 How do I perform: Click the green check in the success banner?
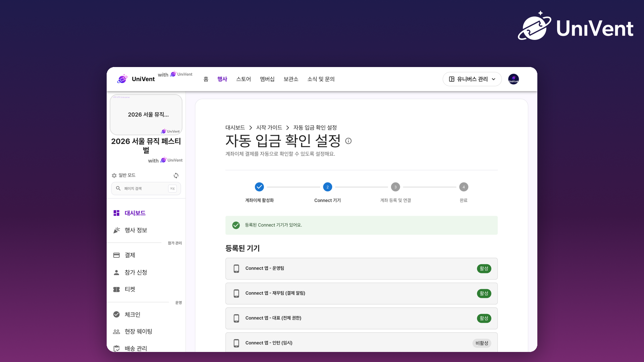(x=236, y=225)
